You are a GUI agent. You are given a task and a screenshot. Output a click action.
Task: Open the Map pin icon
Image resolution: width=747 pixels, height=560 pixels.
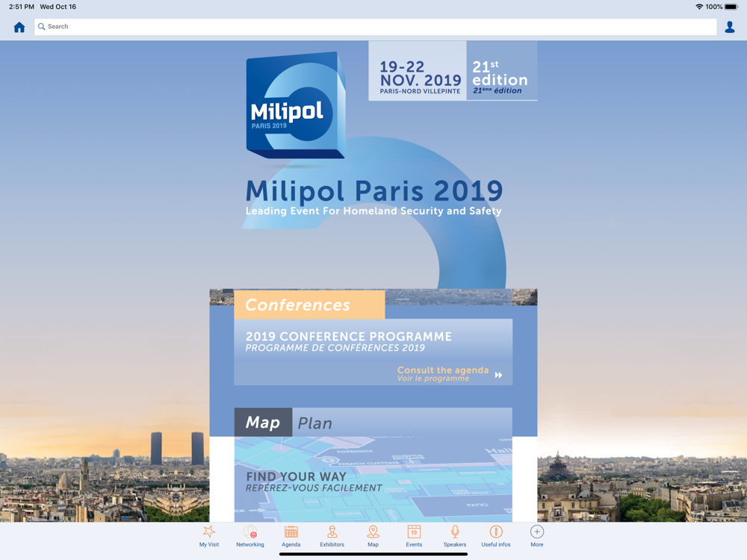tap(373, 532)
